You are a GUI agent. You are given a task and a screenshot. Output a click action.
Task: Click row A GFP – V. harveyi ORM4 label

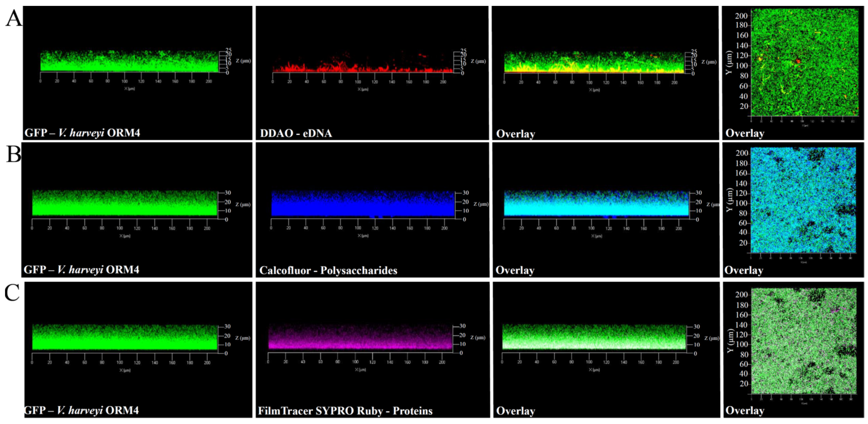click(x=82, y=133)
